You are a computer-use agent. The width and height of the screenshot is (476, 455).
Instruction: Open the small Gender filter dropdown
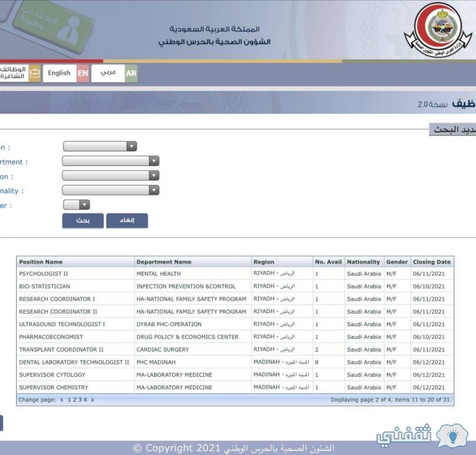click(x=76, y=205)
